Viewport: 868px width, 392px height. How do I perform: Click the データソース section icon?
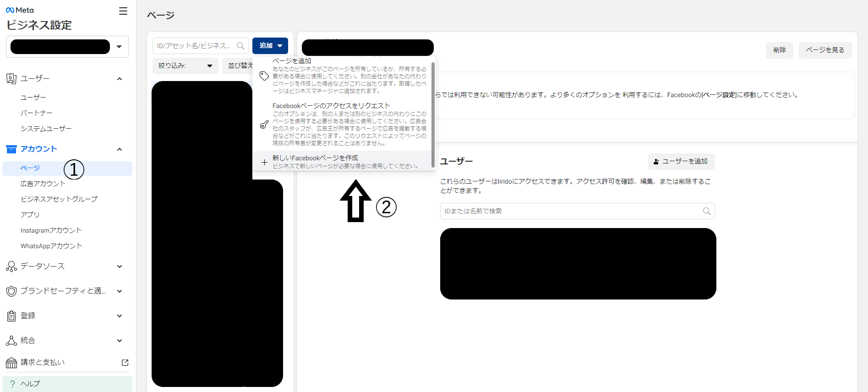coord(11,267)
